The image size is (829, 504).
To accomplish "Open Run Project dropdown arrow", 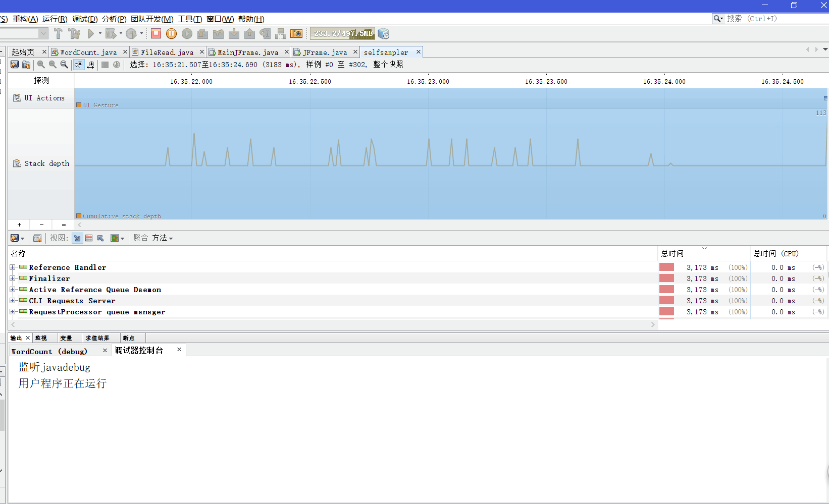I will click(x=100, y=34).
